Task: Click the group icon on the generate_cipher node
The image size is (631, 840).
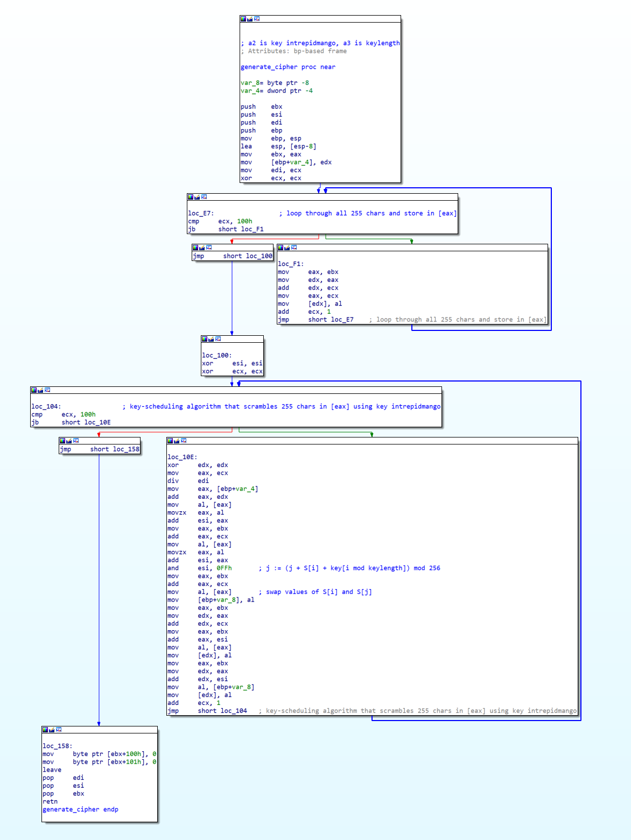Action: [256, 18]
